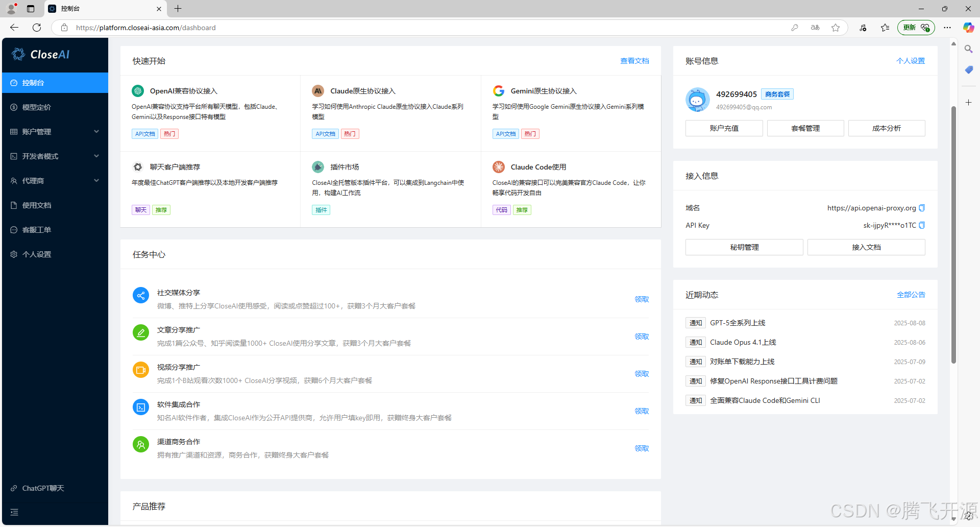The height and width of the screenshot is (527, 980).
Task: Click the sidebar add plus icon
Action: [x=968, y=103]
